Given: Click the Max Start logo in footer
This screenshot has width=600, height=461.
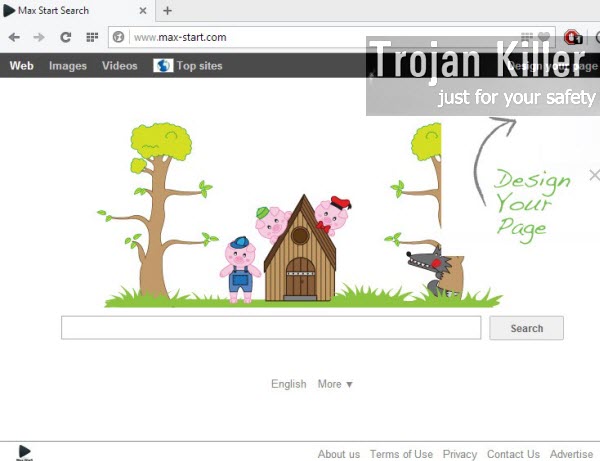Looking at the screenshot, I should [25, 453].
